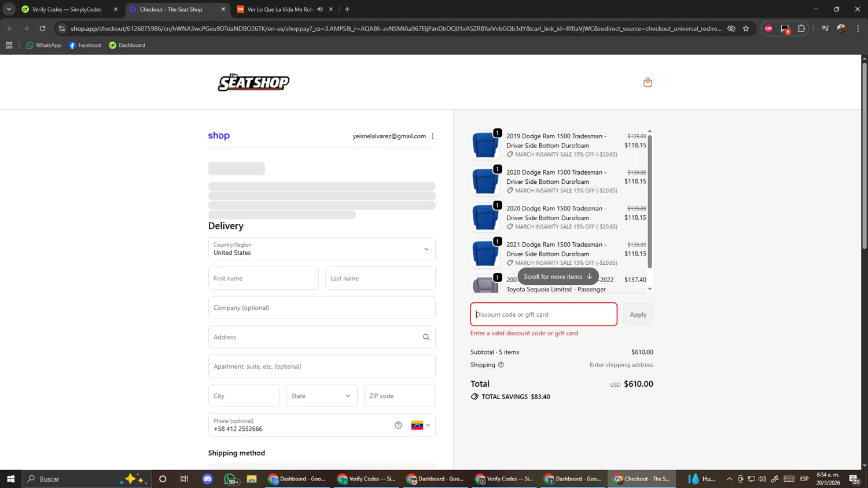The height and width of the screenshot is (488, 868).
Task: Open phone country flag selector
Action: tap(421, 425)
